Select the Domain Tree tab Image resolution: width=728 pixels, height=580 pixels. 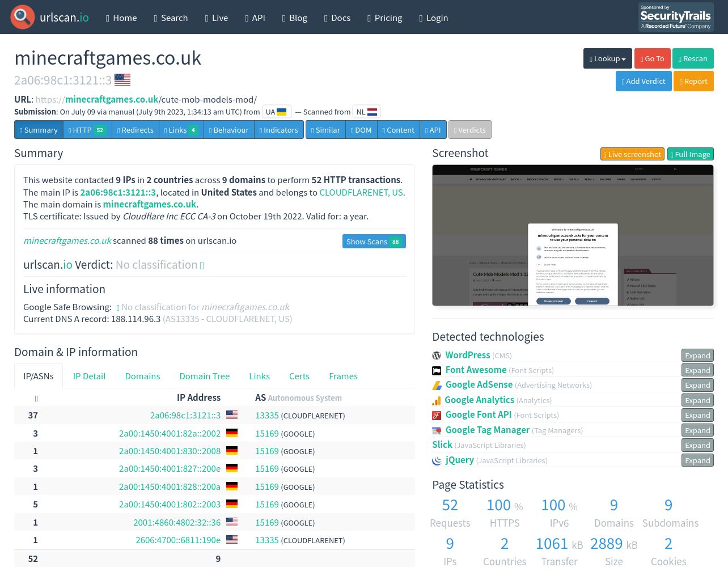pos(205,376)
